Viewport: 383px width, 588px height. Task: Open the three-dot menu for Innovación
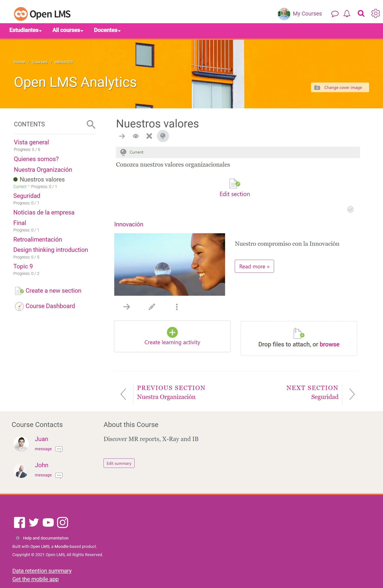pyautogui.click(x=177, y=307)
